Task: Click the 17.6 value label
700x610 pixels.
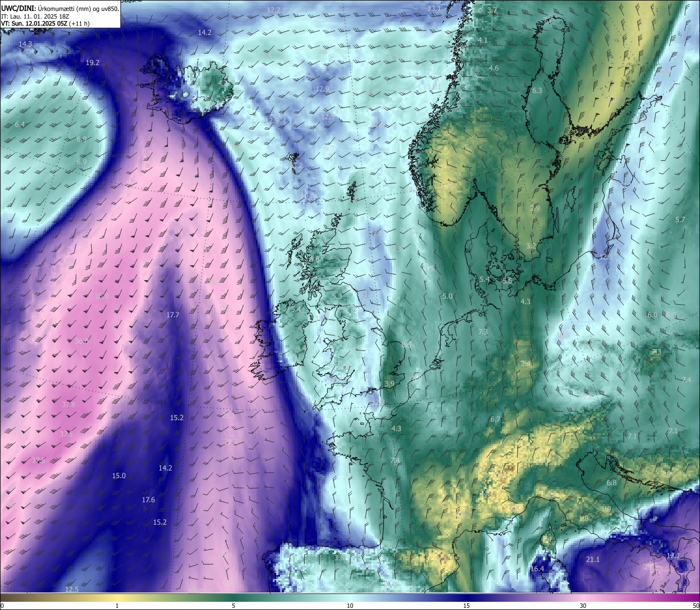Action: click(148, 499)
